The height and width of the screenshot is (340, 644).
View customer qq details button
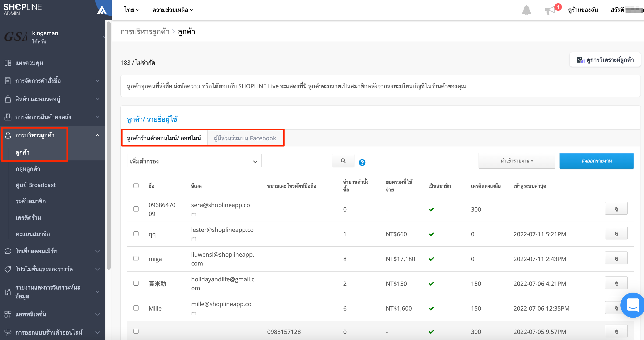coord(616,233)
